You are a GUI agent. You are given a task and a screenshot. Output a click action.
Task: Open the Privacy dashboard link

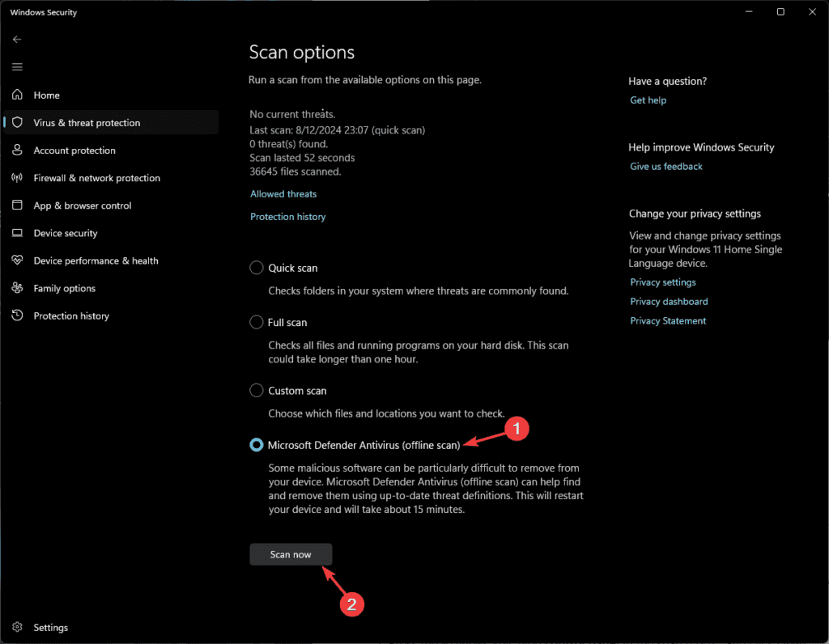click(669, 301)
